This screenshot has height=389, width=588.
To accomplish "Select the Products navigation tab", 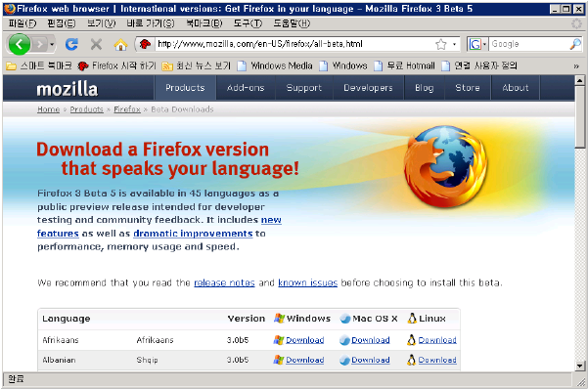I will pyautogui.click(x=185, y=88).
